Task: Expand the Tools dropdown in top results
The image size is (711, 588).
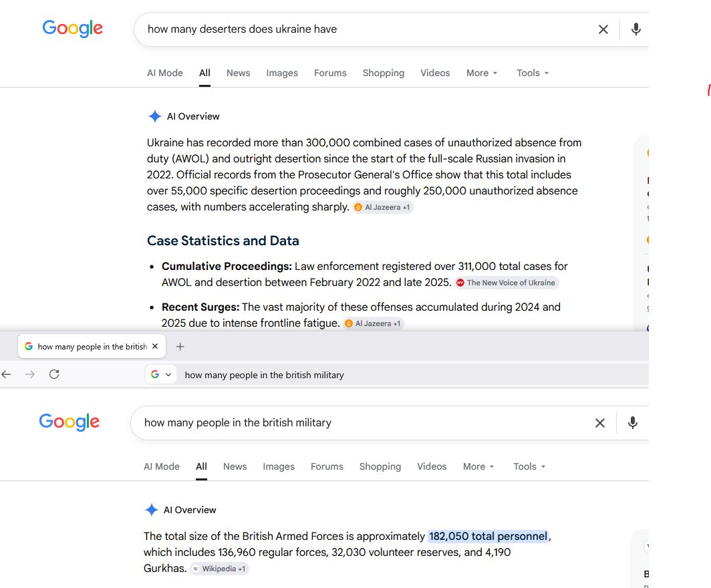Action: 533,73
